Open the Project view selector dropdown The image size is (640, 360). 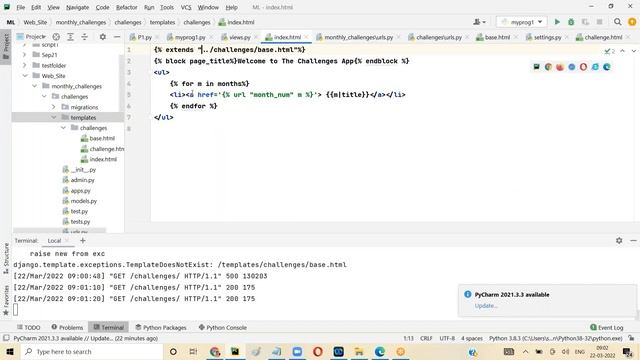coord(31,37)
